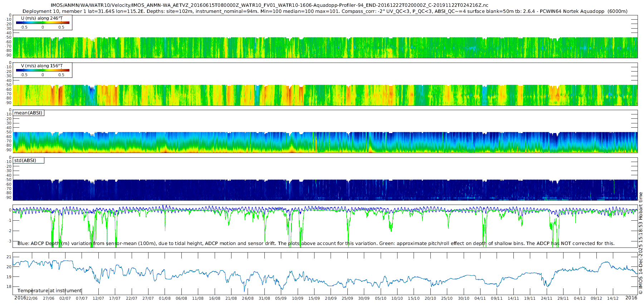The height and width of the screenshot is (304, 644).
Task: Click the V velocity colorbar legend
Action: pyautogui.click(x=43, y=70)
